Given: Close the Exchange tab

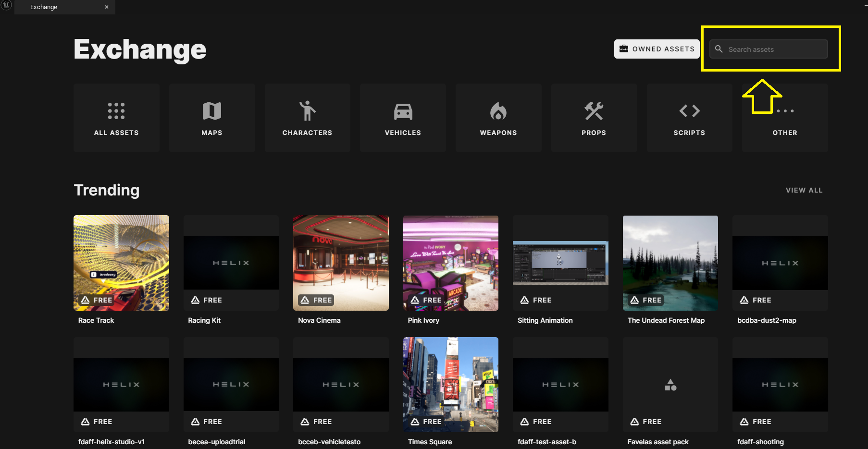Looking at the screenshot, I should [107, 7].
